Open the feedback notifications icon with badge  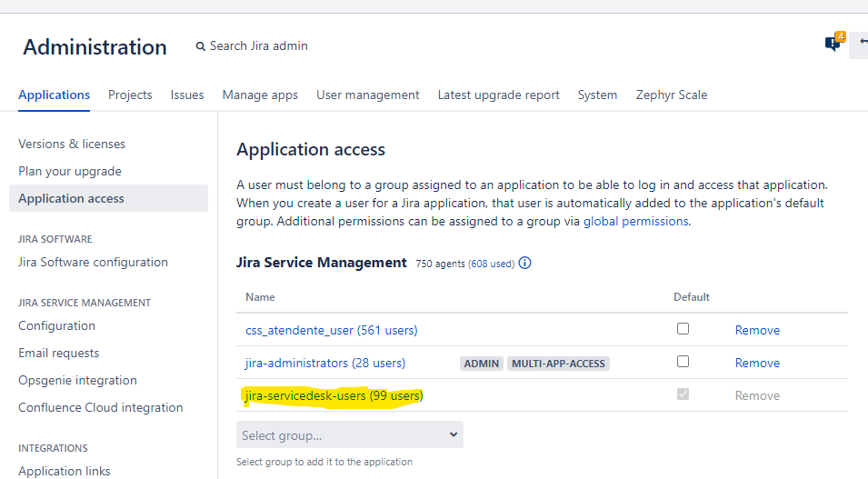(x=834, y=42)
